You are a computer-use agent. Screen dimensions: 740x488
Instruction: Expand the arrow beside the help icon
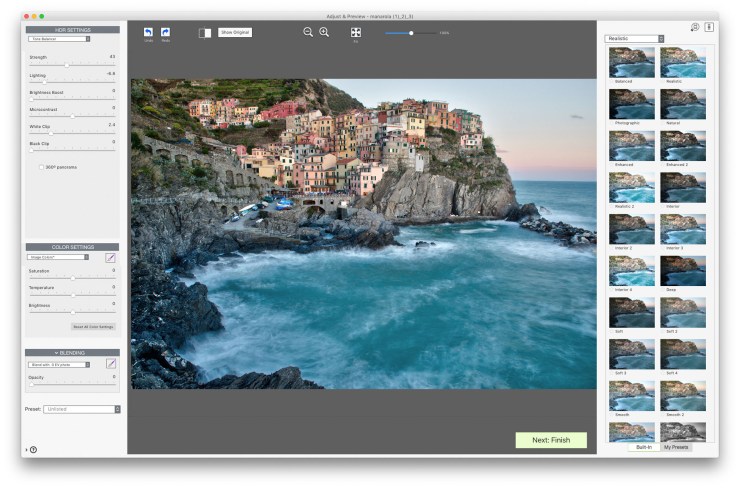coord(26,450)
